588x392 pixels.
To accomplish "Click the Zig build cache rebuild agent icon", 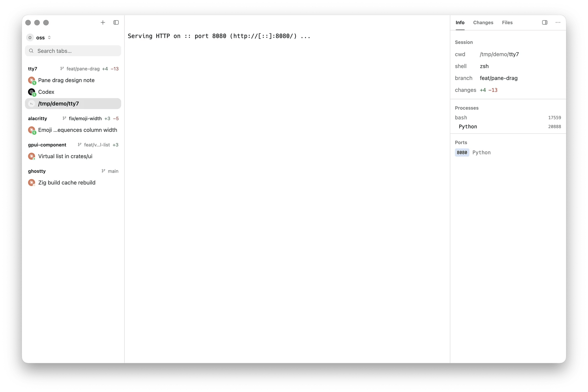I will point(32,183).
